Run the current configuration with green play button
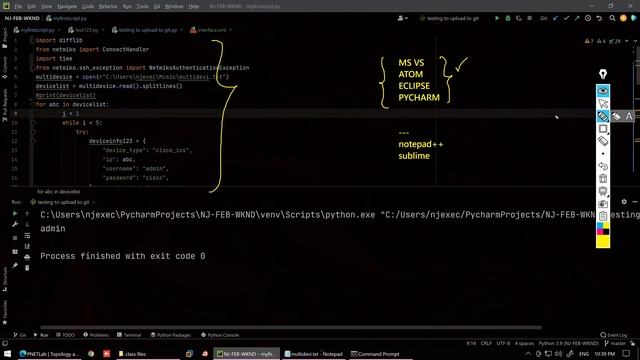The image size is (640, 360). [497, 18]
